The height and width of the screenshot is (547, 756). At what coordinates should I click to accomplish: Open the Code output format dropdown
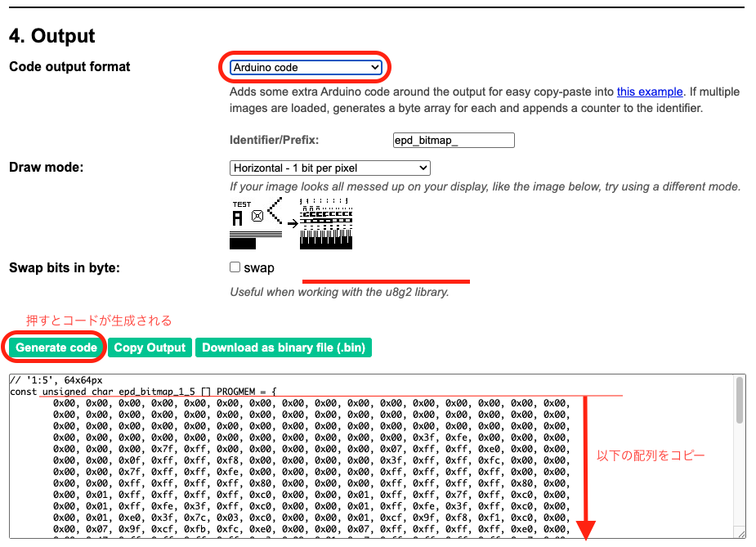pos(306,68)
